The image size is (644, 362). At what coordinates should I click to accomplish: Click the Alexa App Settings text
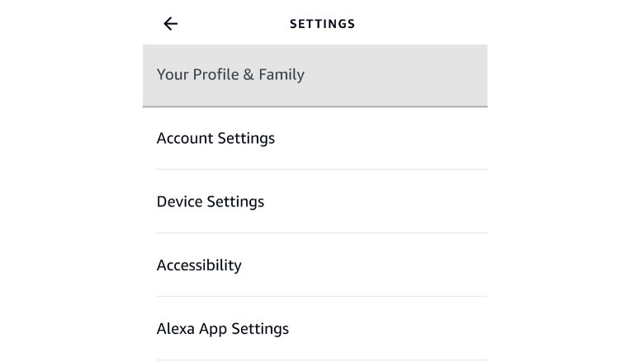223,329
